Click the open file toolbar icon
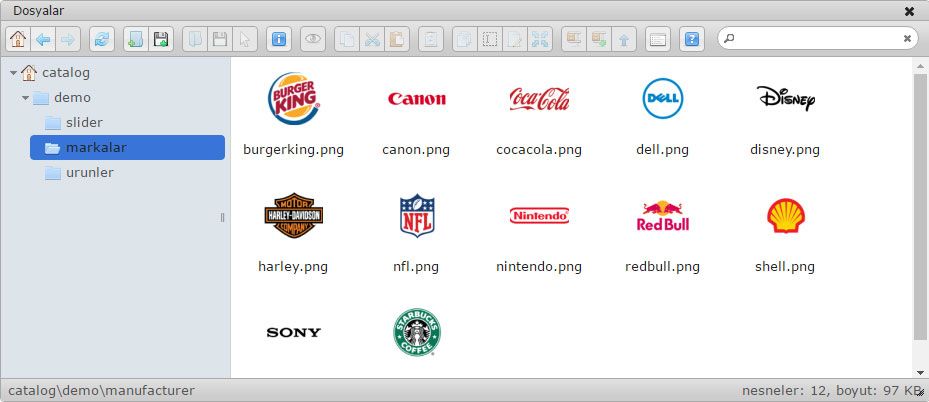 (195, 40)
